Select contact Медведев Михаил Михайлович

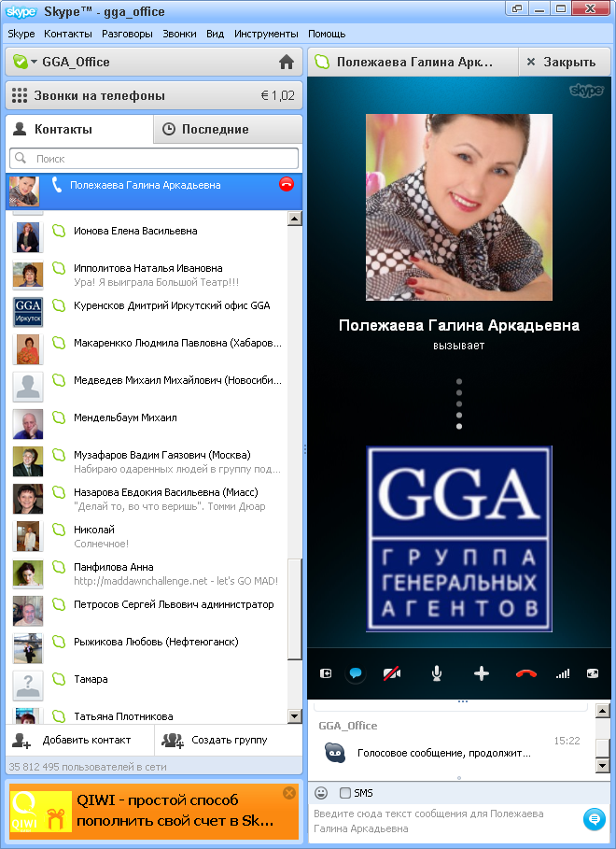point(147,387)
